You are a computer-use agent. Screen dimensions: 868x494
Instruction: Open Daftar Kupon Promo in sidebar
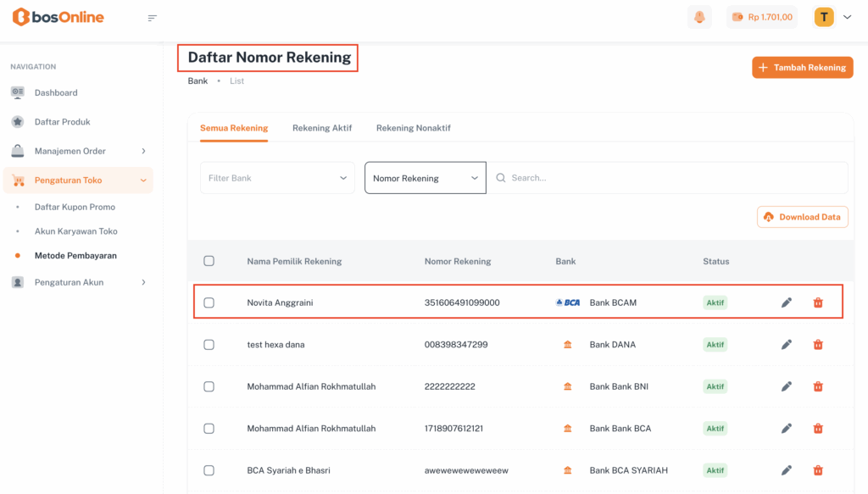[x=75, y=207]
